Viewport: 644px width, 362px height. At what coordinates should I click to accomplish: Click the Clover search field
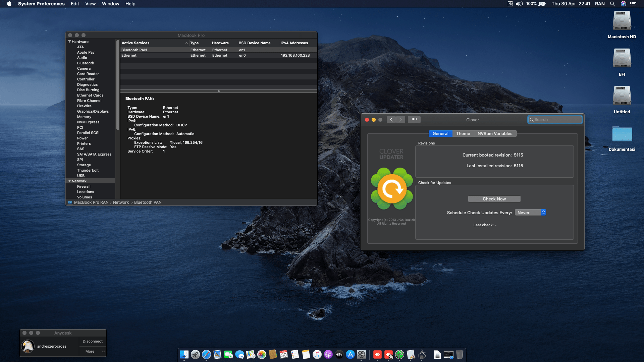click(x=555, y=120)
